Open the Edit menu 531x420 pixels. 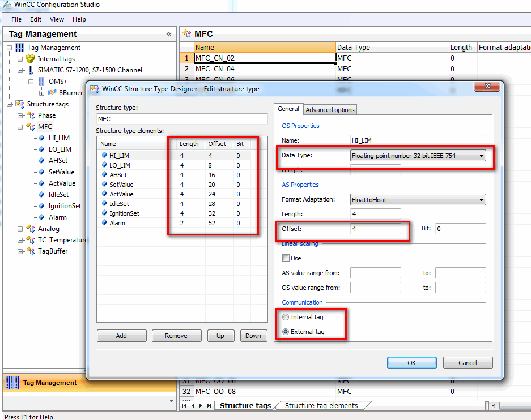click(x=36, y=19)
